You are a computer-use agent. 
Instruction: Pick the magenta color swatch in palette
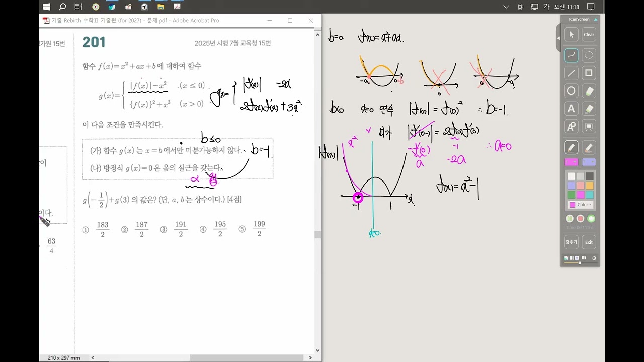(580, 195)
